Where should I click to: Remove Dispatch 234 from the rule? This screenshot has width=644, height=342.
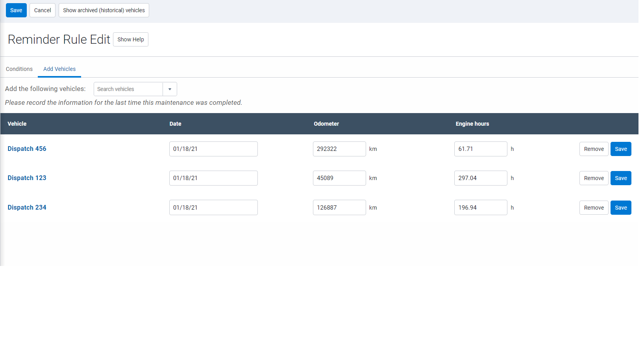pos(594,208)
